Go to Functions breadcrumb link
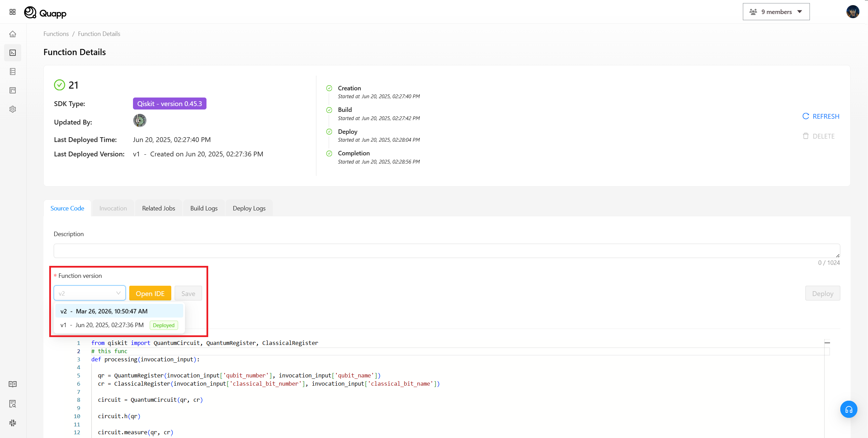 click(56, 34)
